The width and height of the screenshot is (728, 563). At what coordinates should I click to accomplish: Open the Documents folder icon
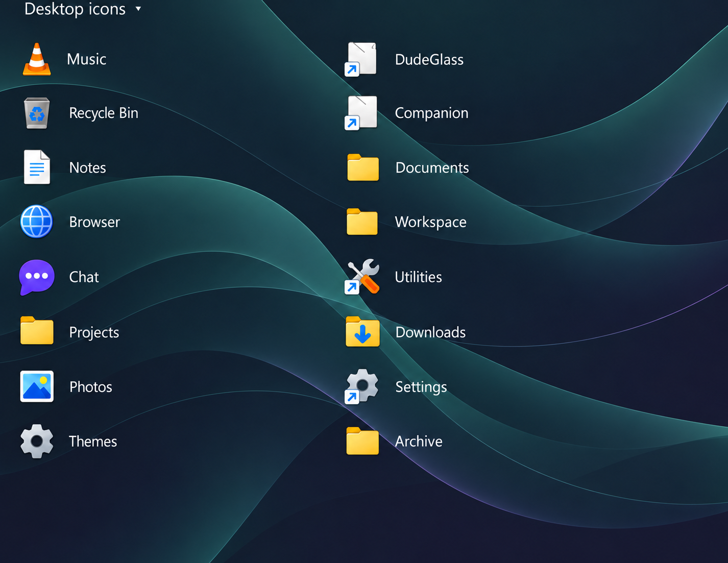(x=362, y=167)
